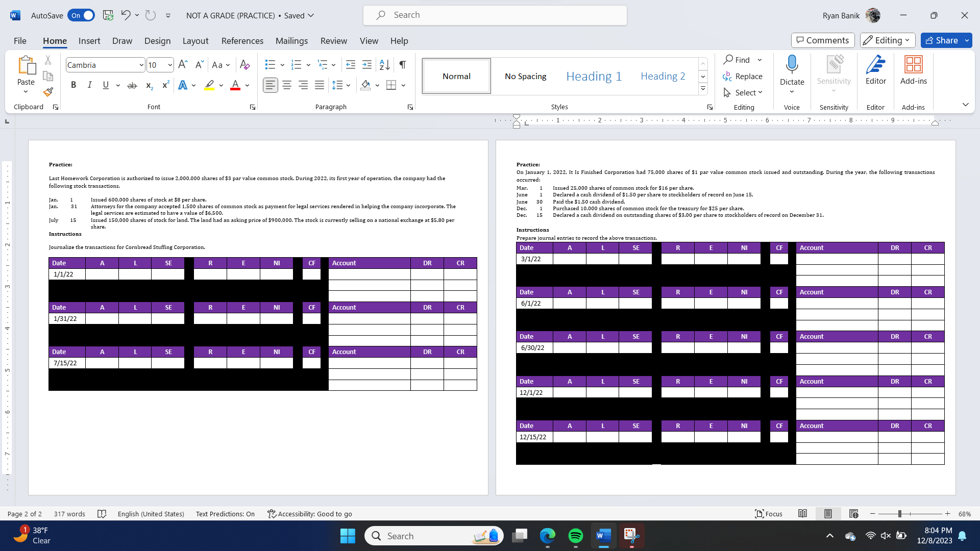Click the Share button

coord(945,40)
